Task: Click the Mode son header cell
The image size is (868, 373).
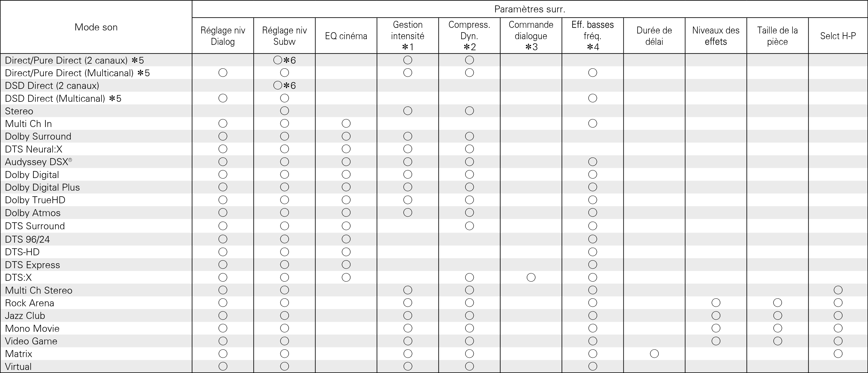Action: click(96, 27)
